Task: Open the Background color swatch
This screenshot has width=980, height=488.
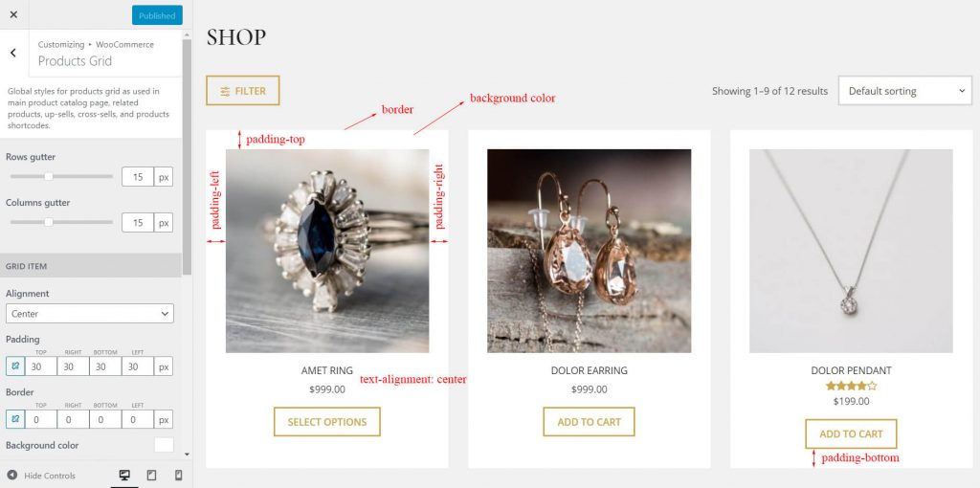Action: (x=164, y=445)
